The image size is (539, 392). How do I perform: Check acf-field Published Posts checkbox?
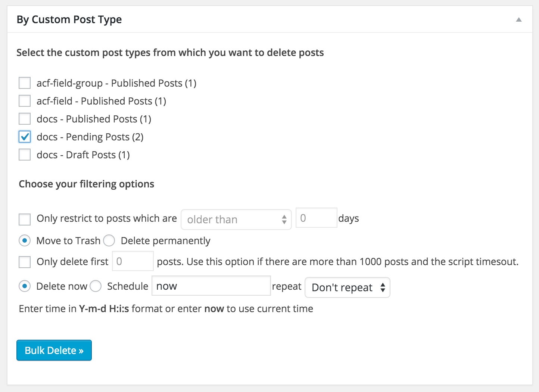pyautogui.click(x=25, y=101)
